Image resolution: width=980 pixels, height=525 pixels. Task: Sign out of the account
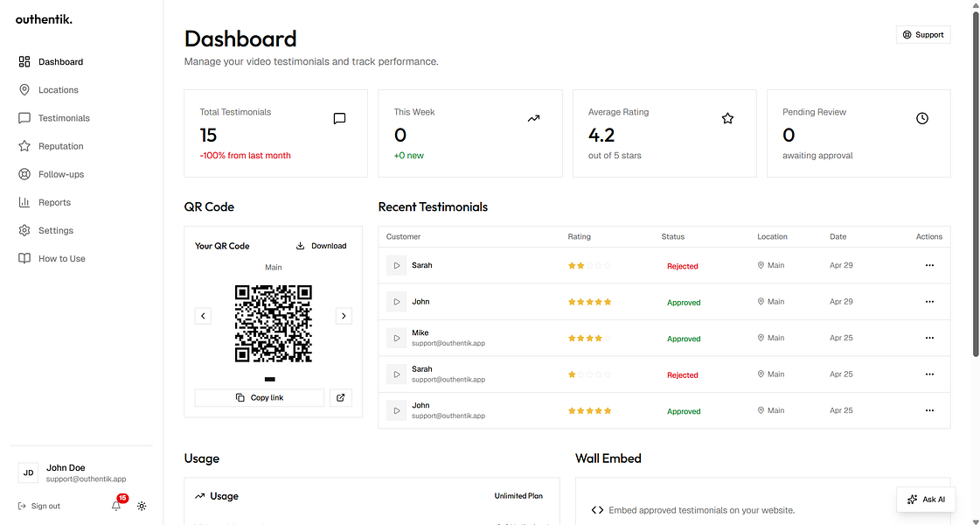tap(39, 506)
